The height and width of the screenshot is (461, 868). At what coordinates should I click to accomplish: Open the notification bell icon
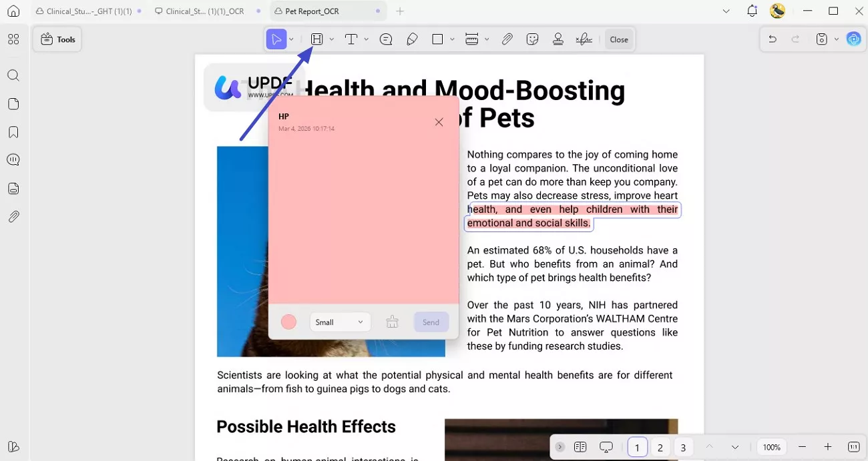(x=752, y=11)
